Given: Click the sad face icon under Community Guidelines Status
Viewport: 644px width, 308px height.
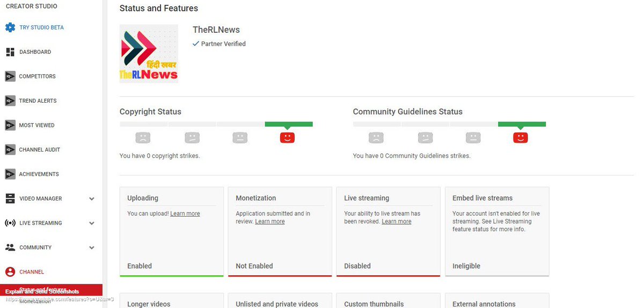Looking at the screenshot, I should [376, 138].
